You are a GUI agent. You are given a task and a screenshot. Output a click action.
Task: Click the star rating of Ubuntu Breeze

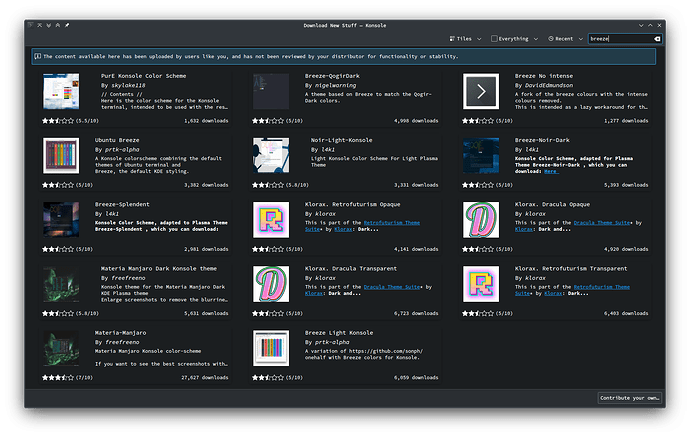(x=58, y=185)
